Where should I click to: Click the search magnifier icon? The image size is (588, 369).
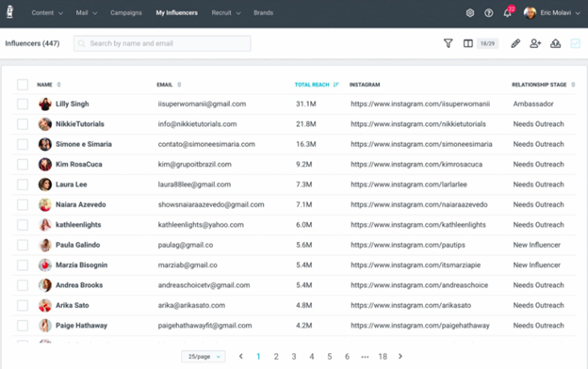click(81, 43)
